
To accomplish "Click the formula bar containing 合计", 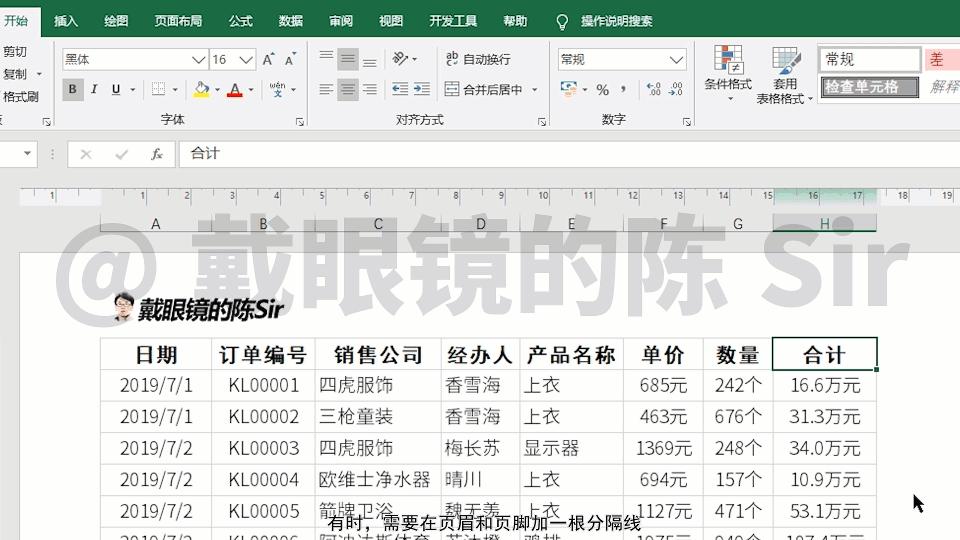I will point(569,154).
